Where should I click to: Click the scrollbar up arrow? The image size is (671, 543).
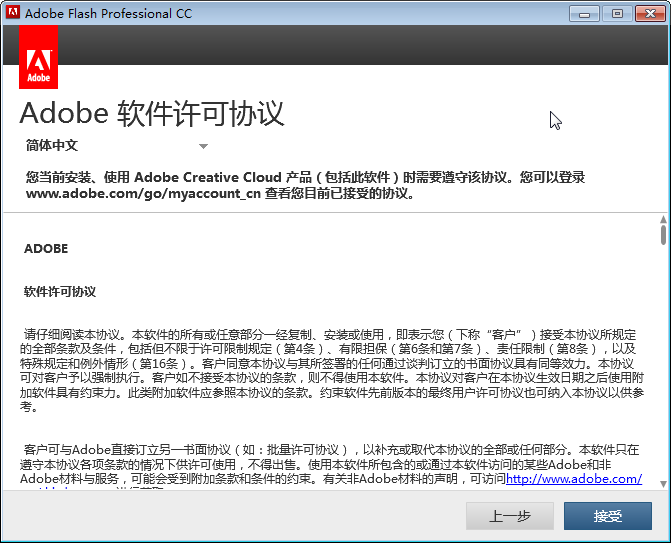click(663, 220)
